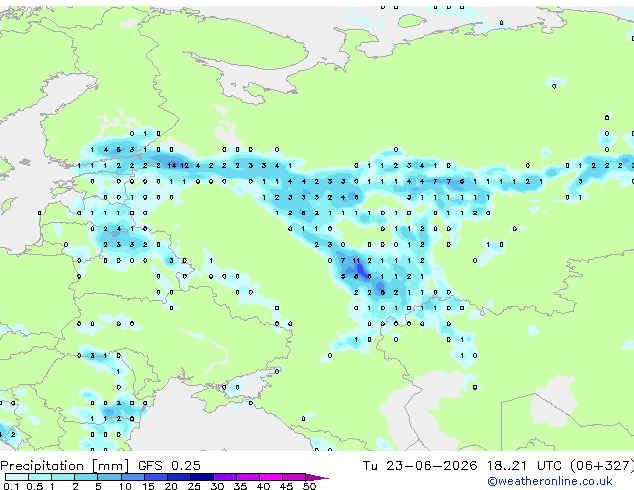Select the 0.1–0.5 mm legend swatch
634x490 pixels.
[17, 477]
